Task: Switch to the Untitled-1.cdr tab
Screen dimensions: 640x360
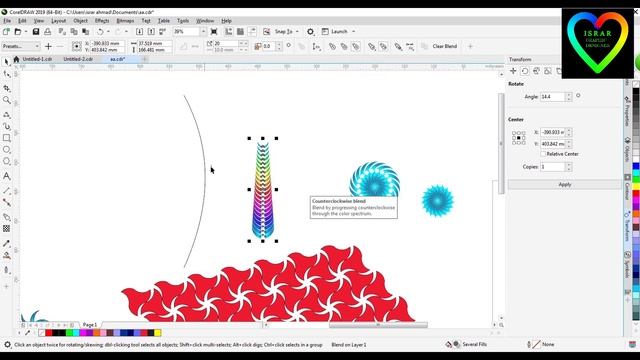Action: [37, 59]
